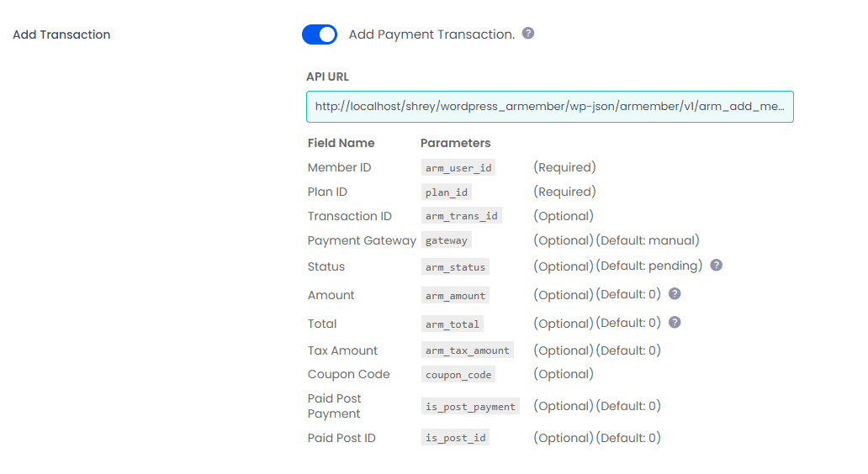This screenshot has height=474, width=868.
Task: Click help icon beside Add Payment Transaction
Action: (x=528, y=34)
